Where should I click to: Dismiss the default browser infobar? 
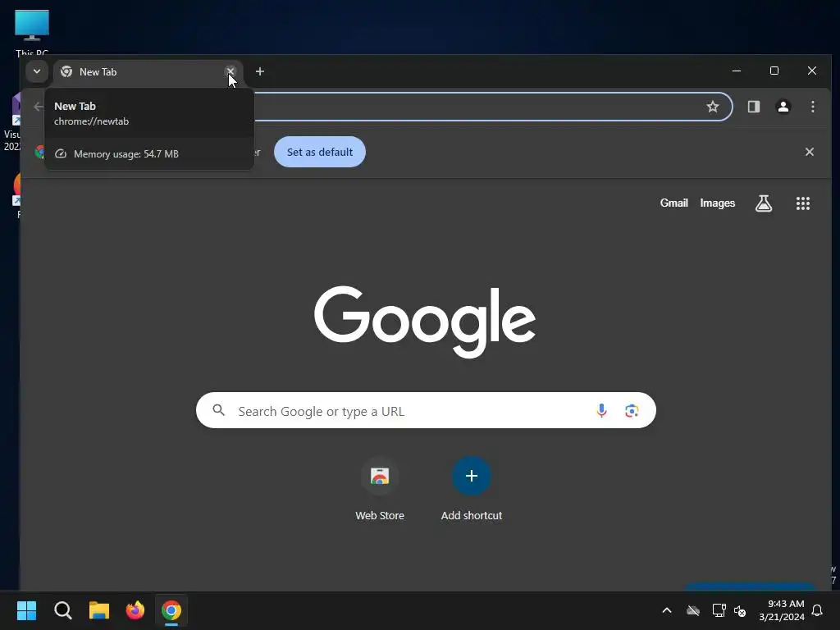click(810, 152)
